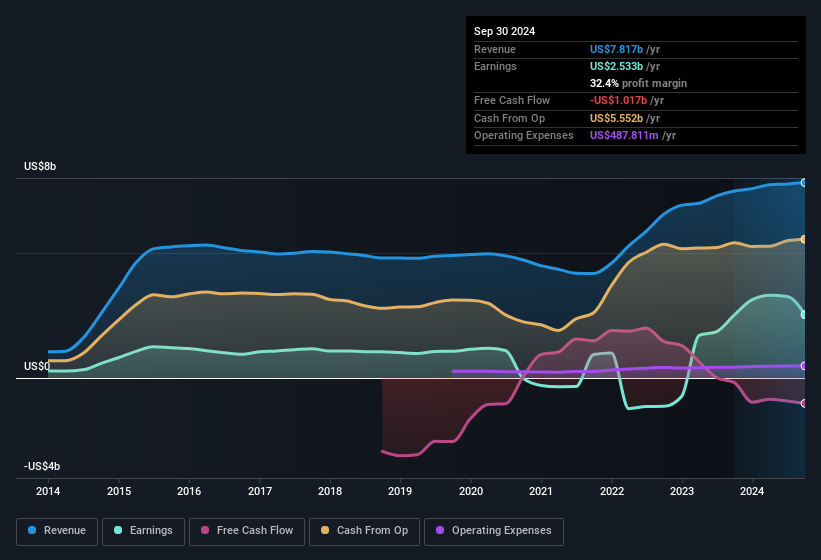Click the 2024 x-axis year label
Screen dimensions: 821x560
[752, 491]
